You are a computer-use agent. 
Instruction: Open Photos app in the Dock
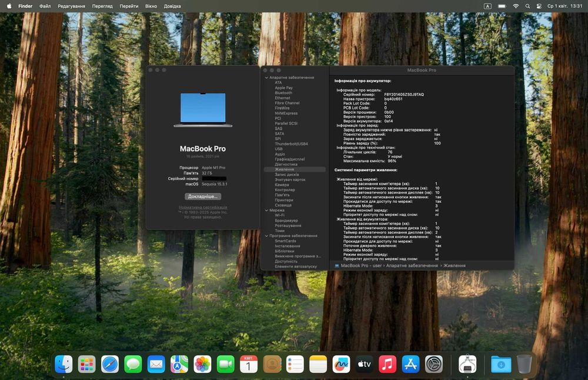coord(202,364)
